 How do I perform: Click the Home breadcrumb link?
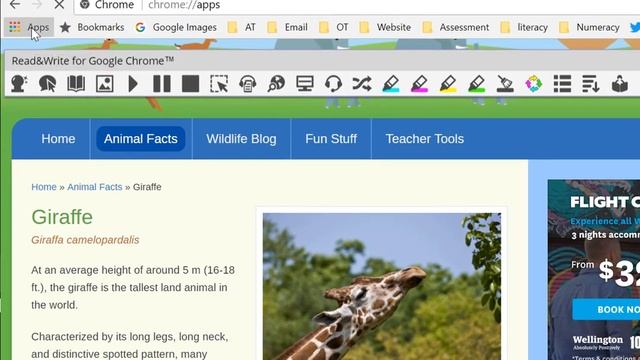tap(44, 187)
